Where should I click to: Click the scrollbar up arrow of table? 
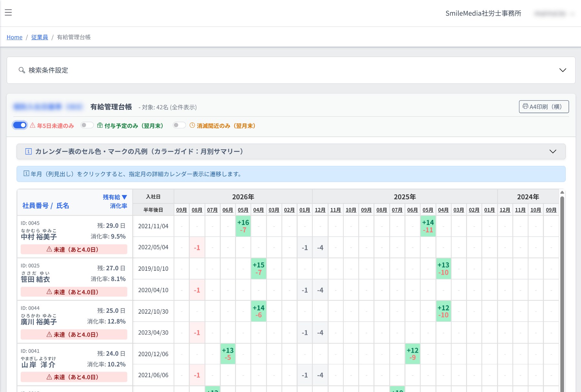click(x=562, y=192)
